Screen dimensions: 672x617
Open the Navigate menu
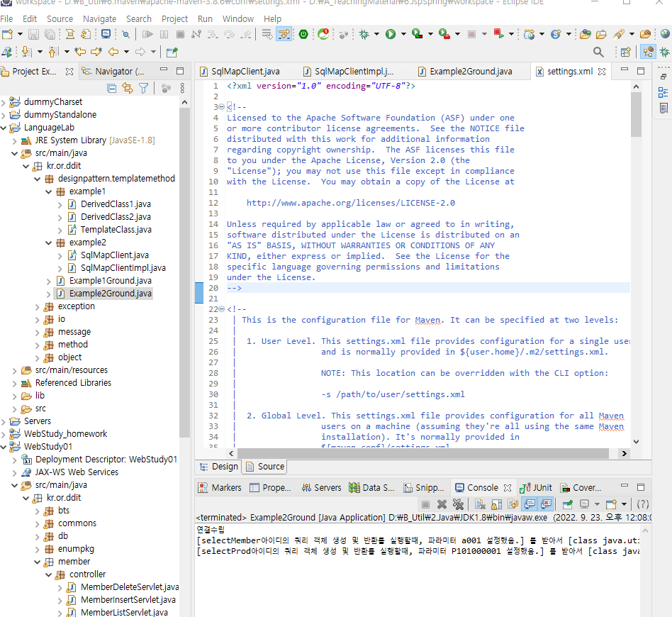coord(99,19)
